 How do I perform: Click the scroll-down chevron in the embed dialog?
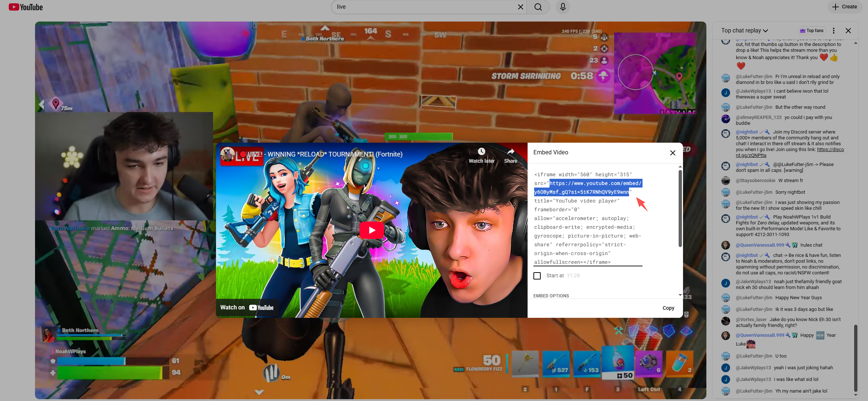680,295
